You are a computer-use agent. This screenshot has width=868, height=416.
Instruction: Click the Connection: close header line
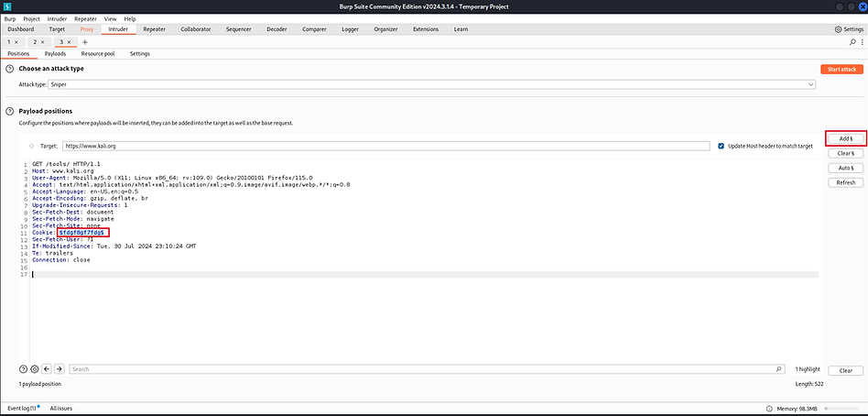click(x=61, y=260)
